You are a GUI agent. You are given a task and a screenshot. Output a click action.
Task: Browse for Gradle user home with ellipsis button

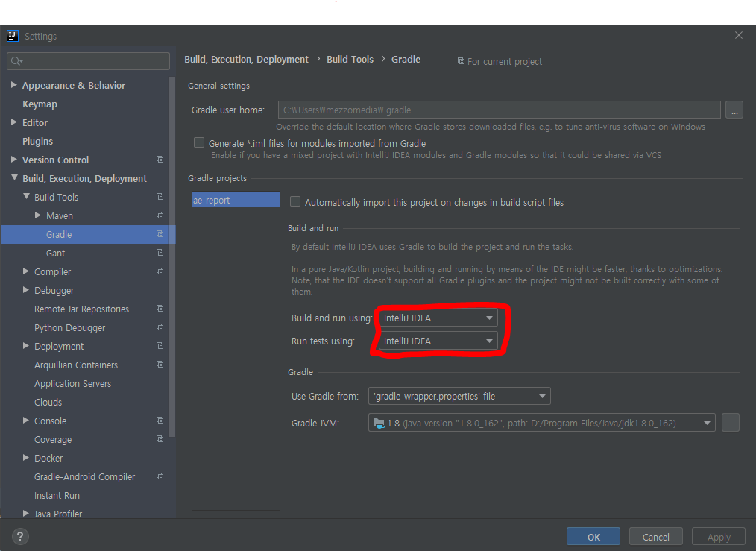coord(734,110)
